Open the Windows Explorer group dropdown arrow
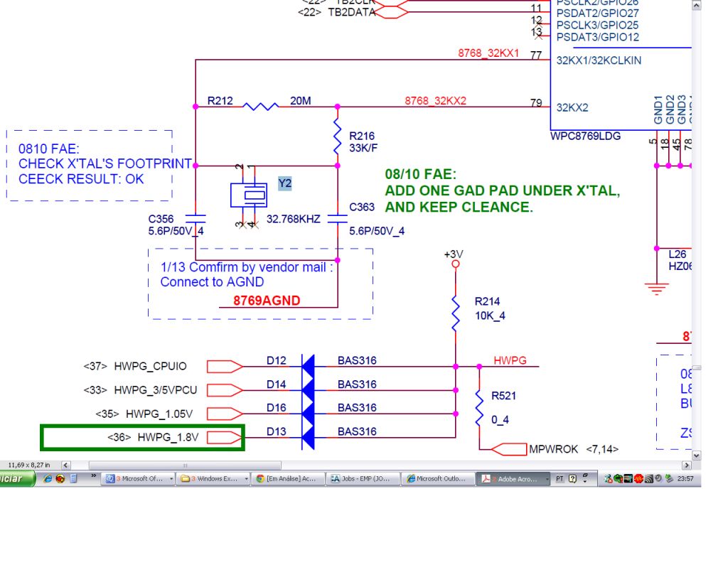 tap(246, 479)
